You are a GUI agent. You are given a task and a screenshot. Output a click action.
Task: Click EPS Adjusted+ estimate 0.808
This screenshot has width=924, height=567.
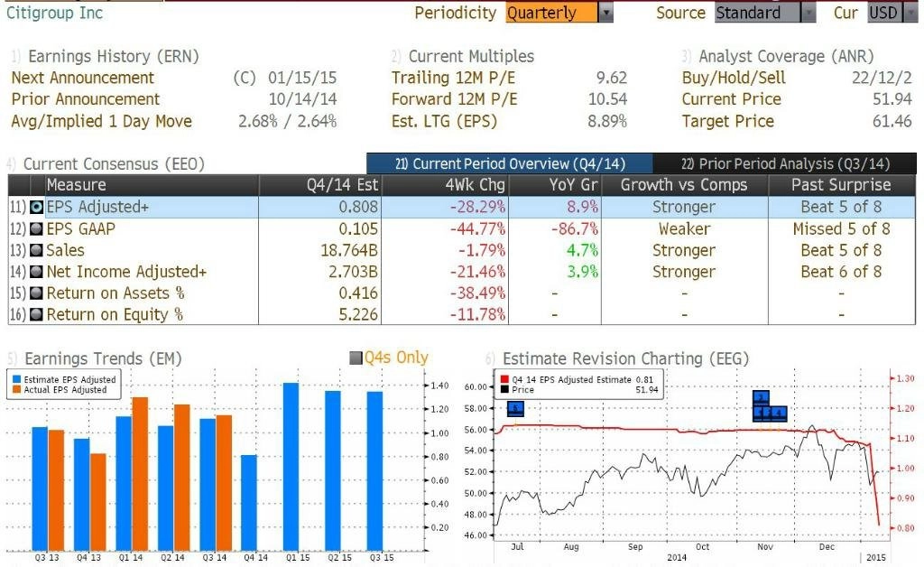[x=358, y=207]
